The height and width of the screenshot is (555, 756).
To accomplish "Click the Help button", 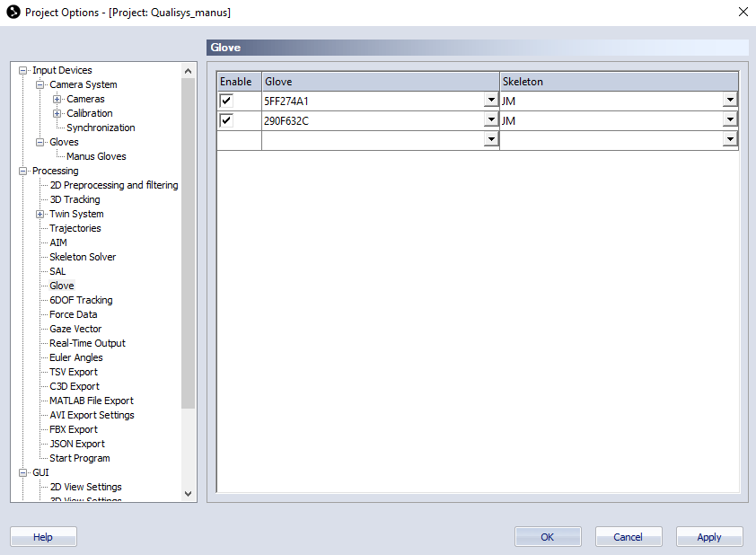I will tap(43, 537).
